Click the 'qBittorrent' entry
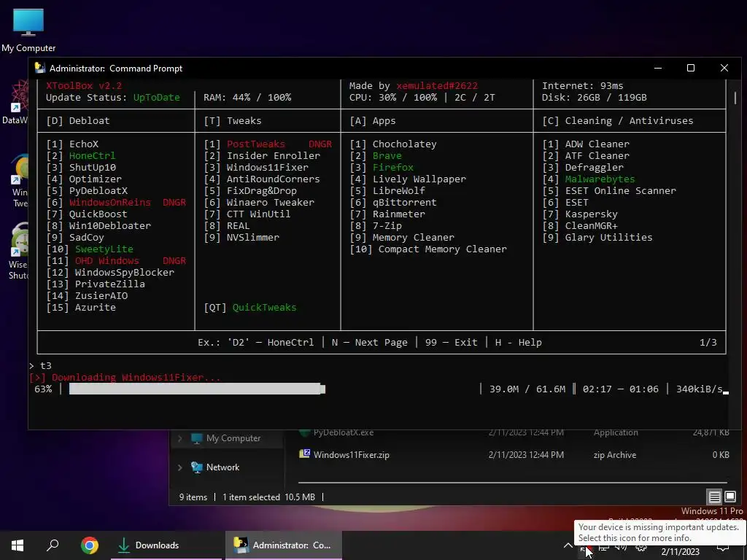This screenshot has width=747, height=560. coord(404,203)
